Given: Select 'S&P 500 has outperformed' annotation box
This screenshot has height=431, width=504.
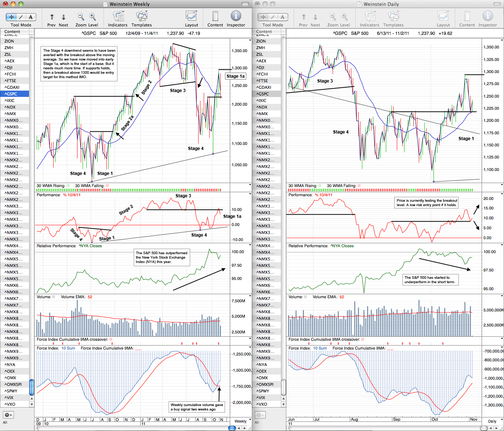Looking at the screenshot, I should pos(162,257).
